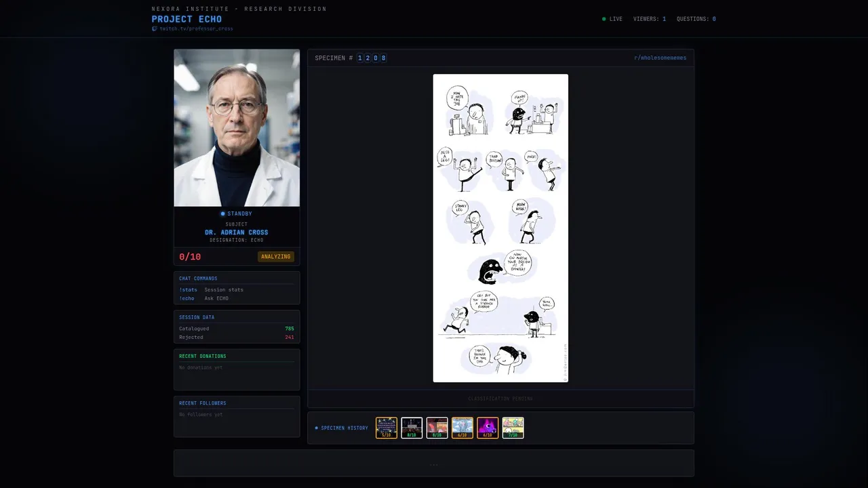Viewport: 868px width, 488px height.
Task: Click the QUESTIONS: 0 counter
Action: click(x=696, y=19)
